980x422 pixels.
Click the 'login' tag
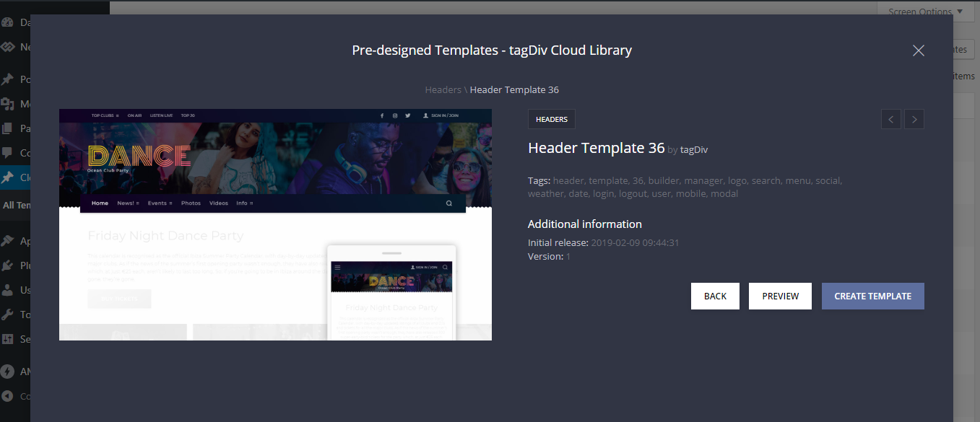(604, 193)
